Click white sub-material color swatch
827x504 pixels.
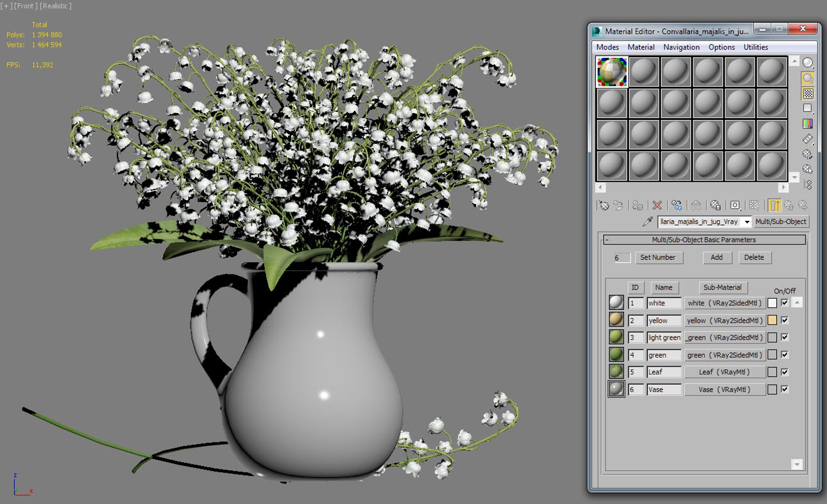click(772, 303)
